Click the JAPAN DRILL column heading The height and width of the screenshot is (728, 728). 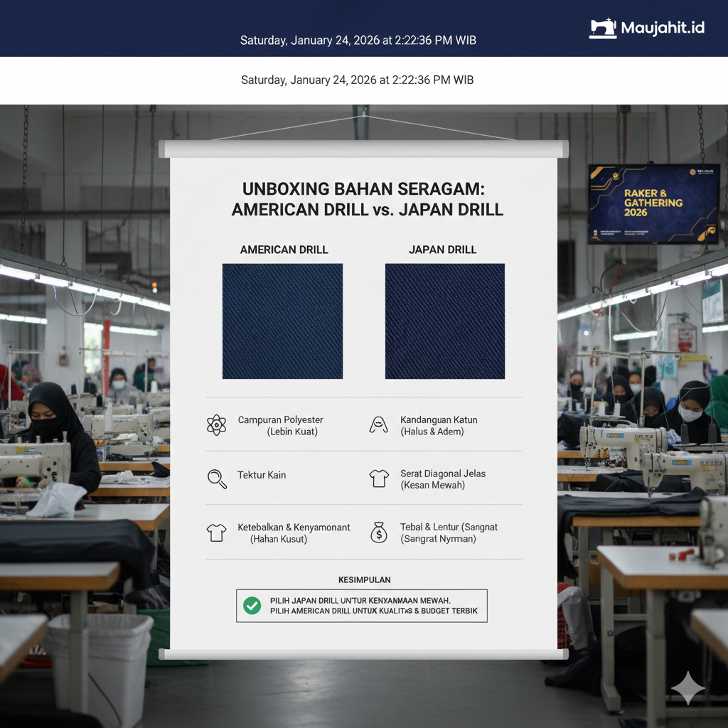(442, 250)
